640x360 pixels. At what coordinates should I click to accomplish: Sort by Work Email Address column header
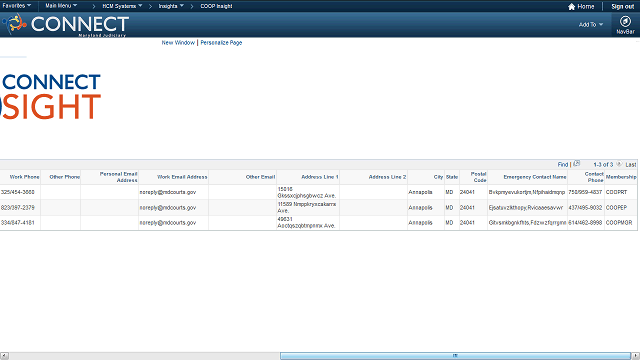(x=182, y=177)
